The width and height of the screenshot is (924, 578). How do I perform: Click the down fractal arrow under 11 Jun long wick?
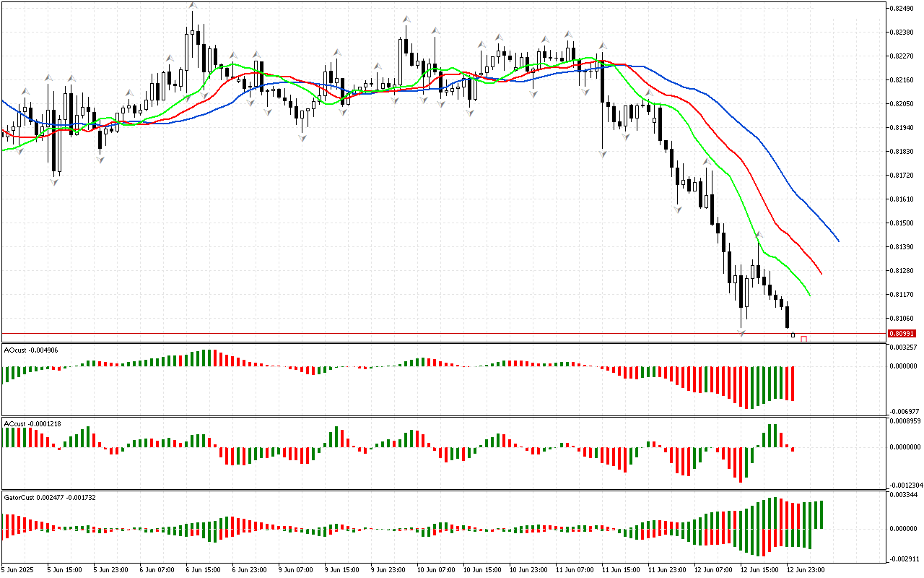pyautogui.click(x=603, y=153)
